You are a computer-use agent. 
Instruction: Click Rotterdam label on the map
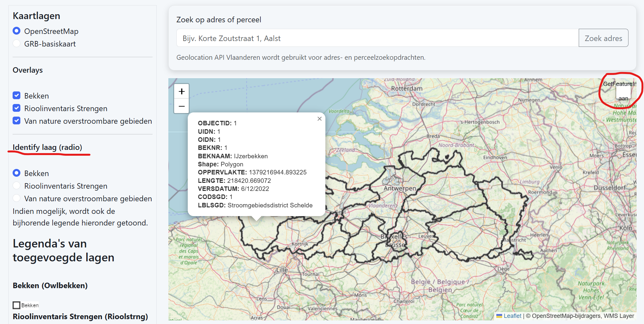pos(406,89)
